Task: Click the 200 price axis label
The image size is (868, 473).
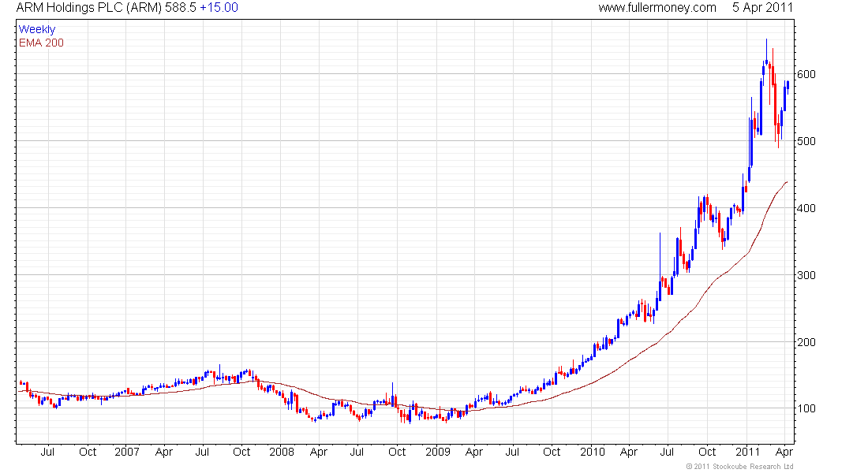Action: (806, 342)
